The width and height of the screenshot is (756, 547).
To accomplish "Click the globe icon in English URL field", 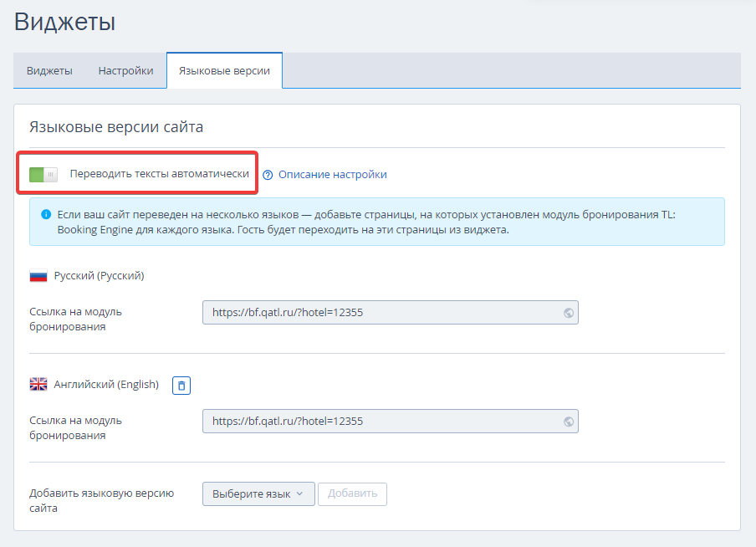I will [569, 422].
